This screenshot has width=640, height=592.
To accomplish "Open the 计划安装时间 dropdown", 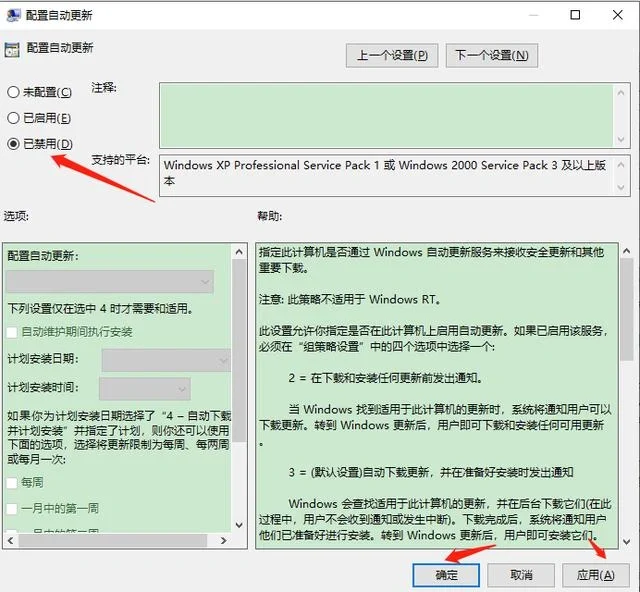I will click(144, 389).
